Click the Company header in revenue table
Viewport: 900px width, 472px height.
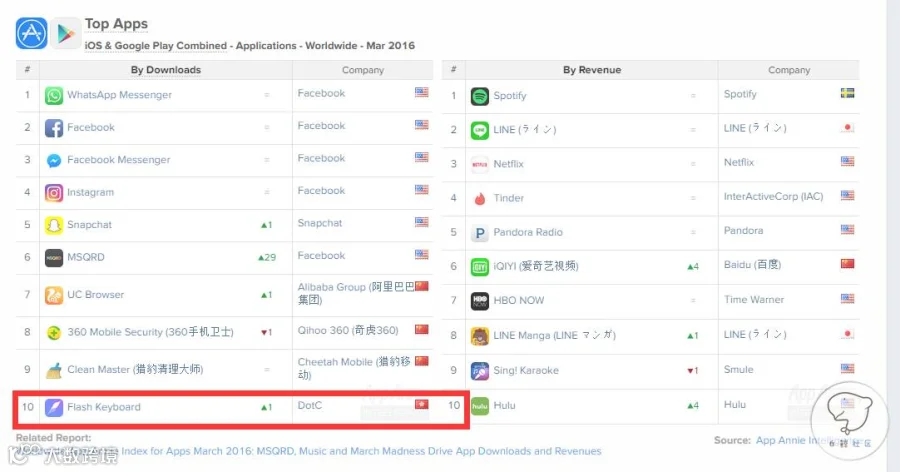pos(789,69)
